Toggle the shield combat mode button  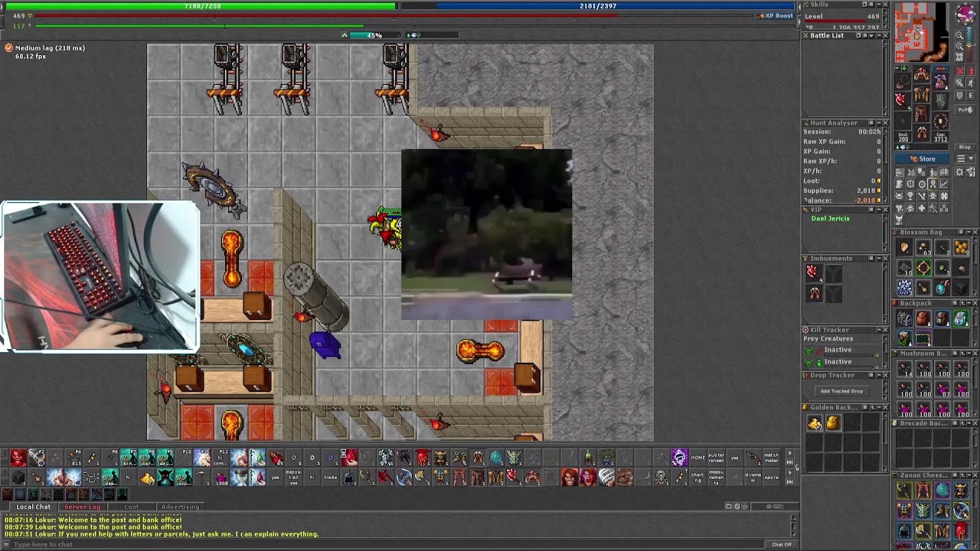point(959,95)
